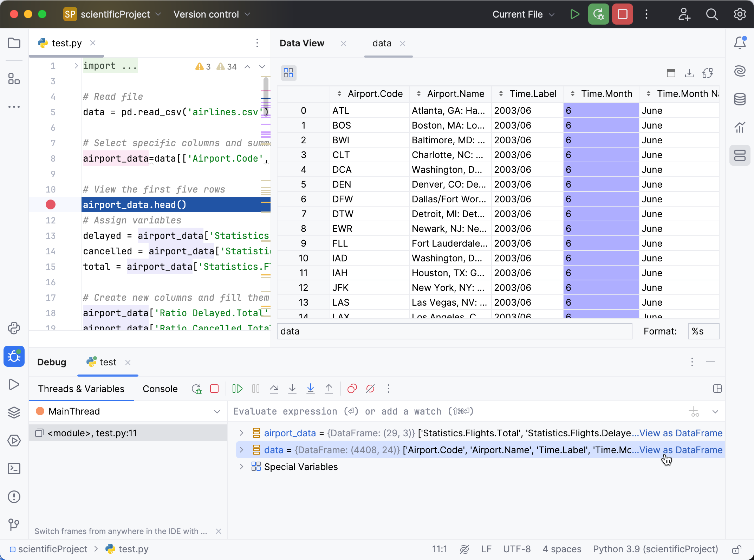
Task: Open the AI Assistant tool window
Action: [740, 71]
